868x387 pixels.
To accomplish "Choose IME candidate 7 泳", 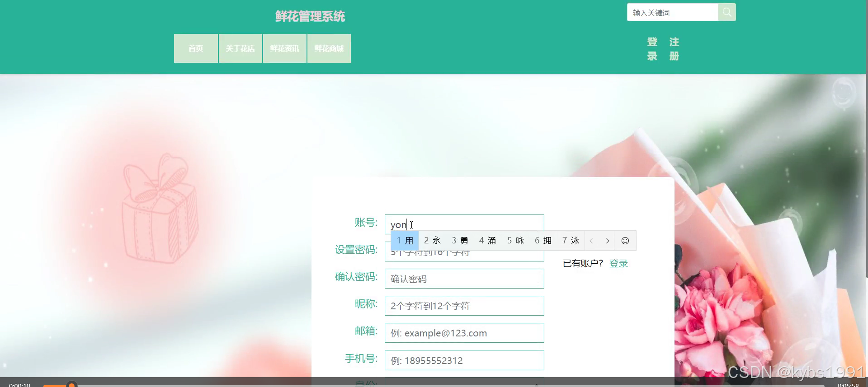I will (x=571, y=241).
